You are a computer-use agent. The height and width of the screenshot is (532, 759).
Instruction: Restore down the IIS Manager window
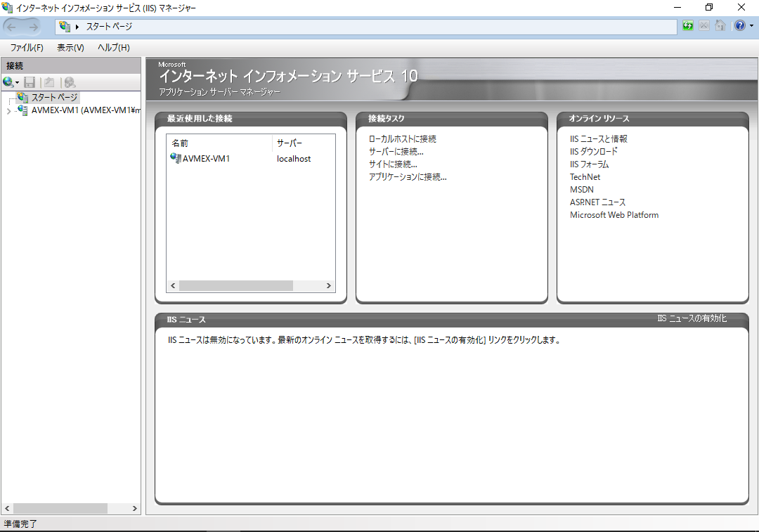click(x=709, y=7)
